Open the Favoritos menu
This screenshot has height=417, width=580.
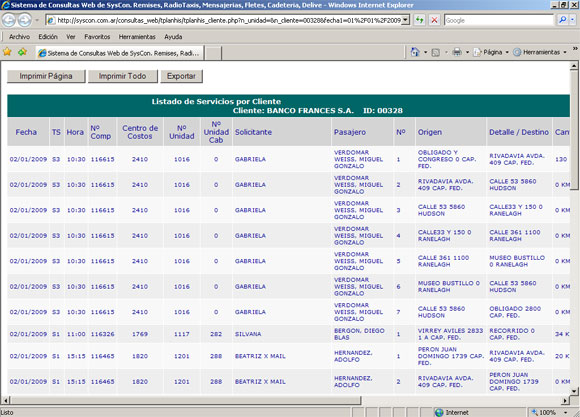pyautogui.click(x=97, y=37)
